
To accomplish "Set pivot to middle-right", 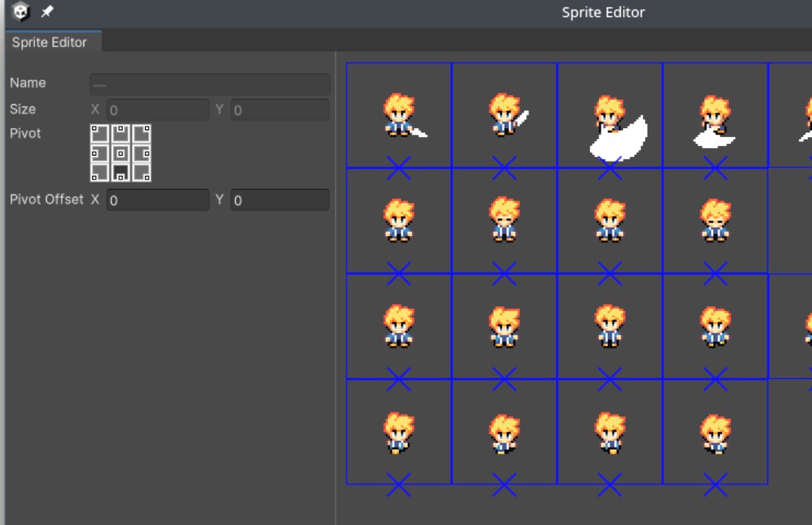I will pos(141,153).
